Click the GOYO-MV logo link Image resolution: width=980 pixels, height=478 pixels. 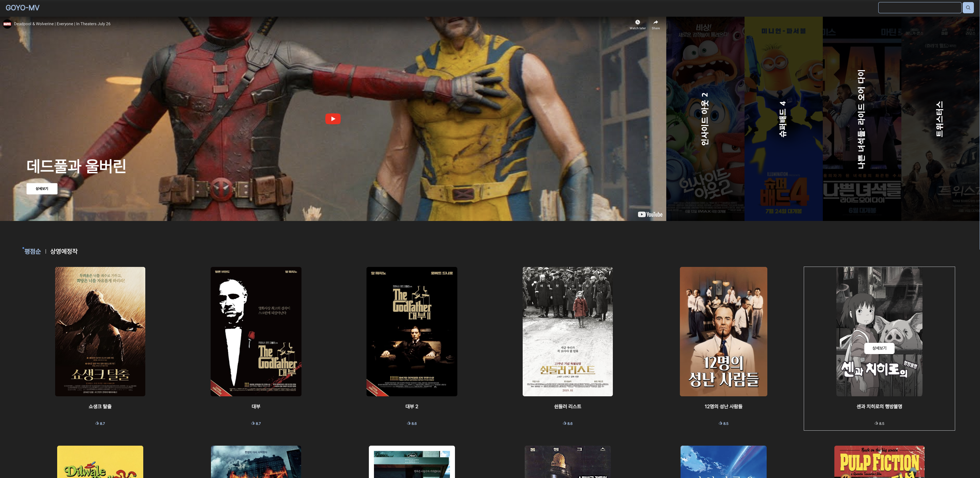[x=22, y=8]
